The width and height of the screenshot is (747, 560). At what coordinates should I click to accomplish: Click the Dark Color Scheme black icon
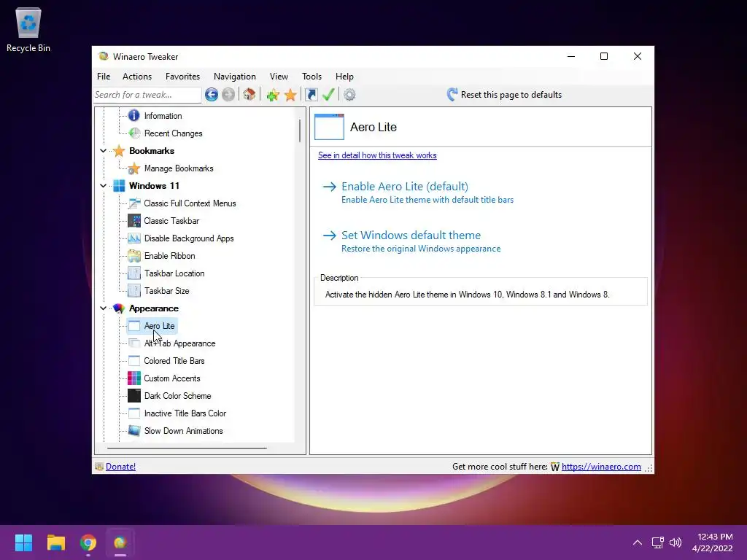pyautogui.click(x=134, y=396)
